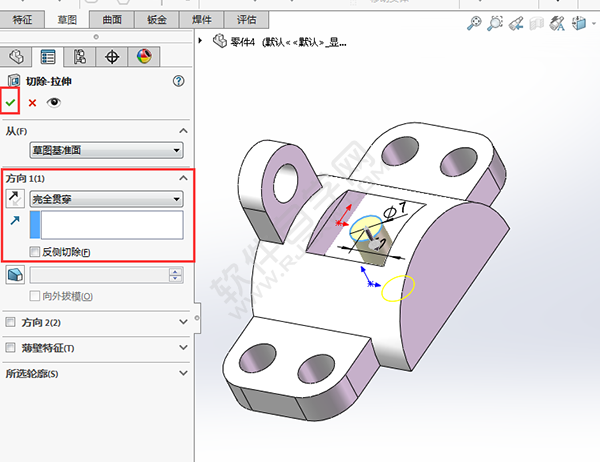Click Previous View icon
Screen dimensions: 600x462
(516, 24)
